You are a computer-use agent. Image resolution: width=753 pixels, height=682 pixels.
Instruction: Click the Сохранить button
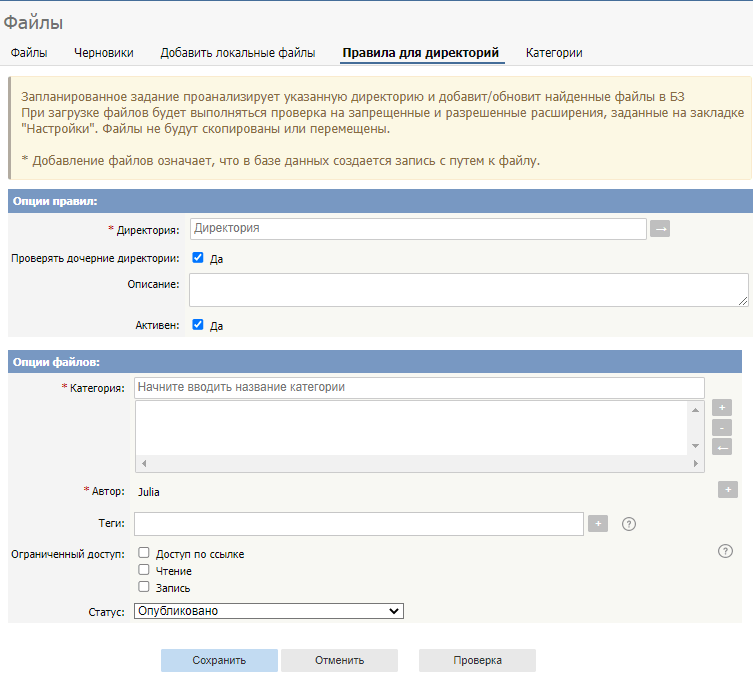tap(219, 660)
